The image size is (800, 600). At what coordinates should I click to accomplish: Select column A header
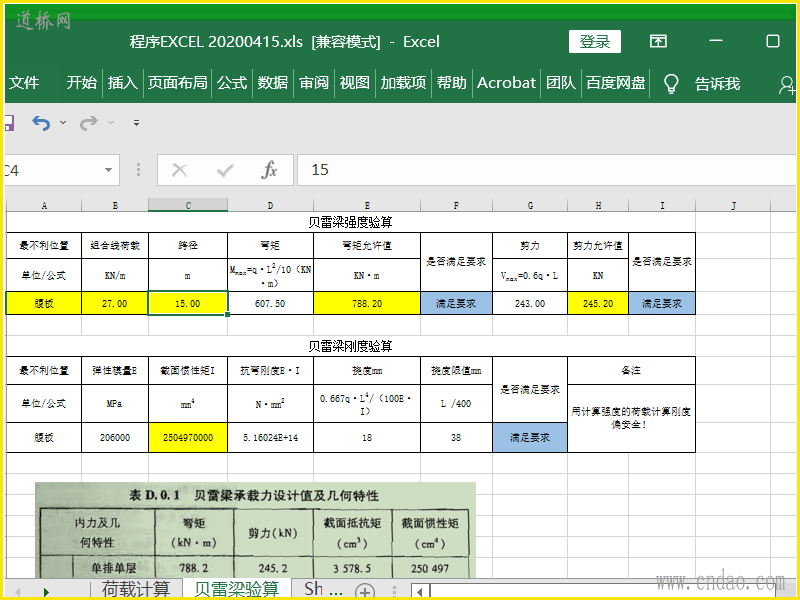coord(44,205)
